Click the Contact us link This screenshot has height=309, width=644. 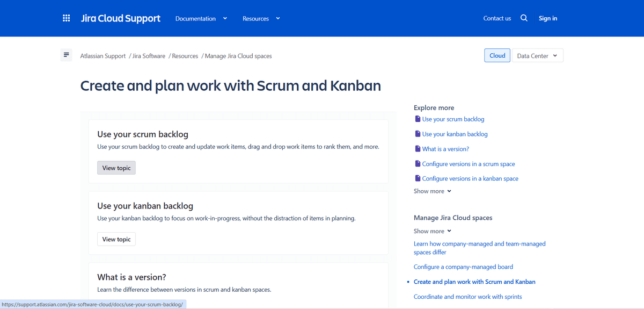pos(497,18)
